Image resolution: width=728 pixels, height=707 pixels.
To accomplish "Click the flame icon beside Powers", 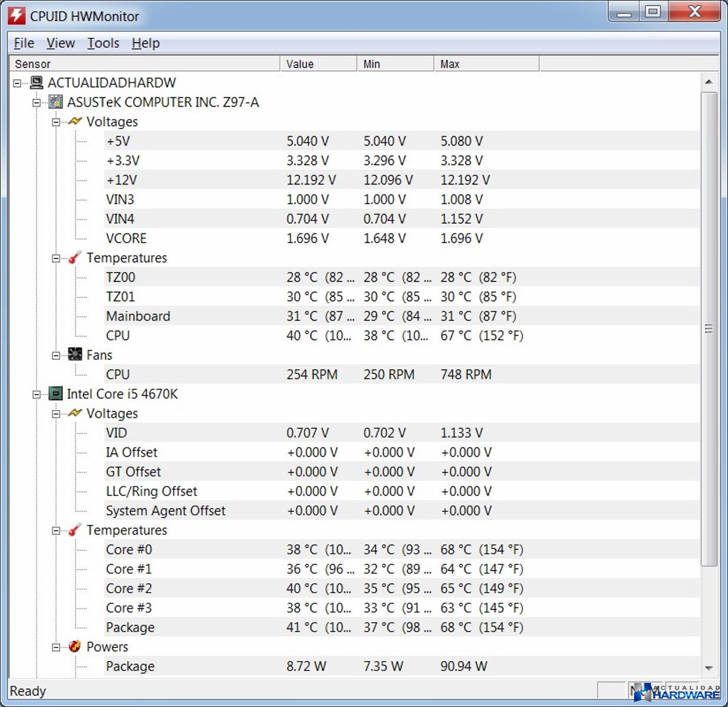I will point(75,646).
